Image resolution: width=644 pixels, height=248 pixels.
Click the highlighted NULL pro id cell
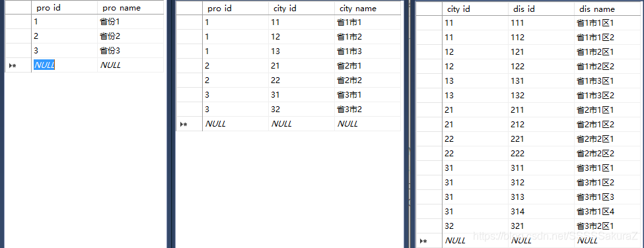pos(65,65)
